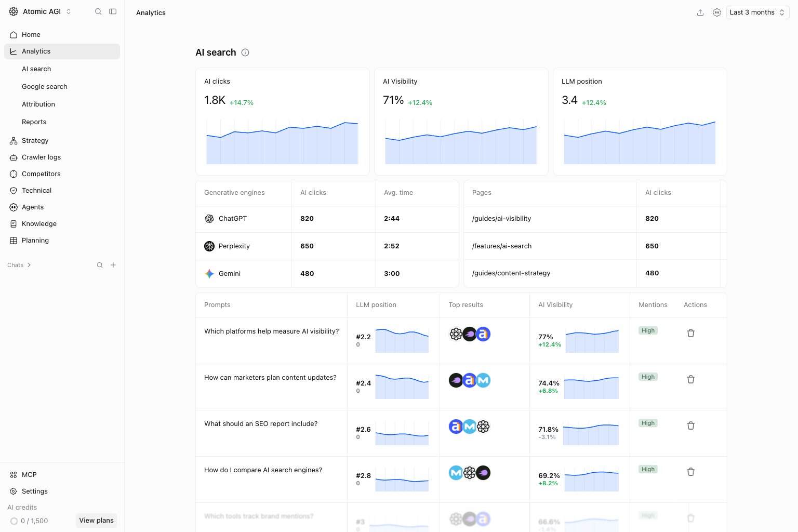Delete the 'How can marketers plan content updates?' prompt
Image resolution: width=798 pixels, height=532 pixels.
(691, 379)
